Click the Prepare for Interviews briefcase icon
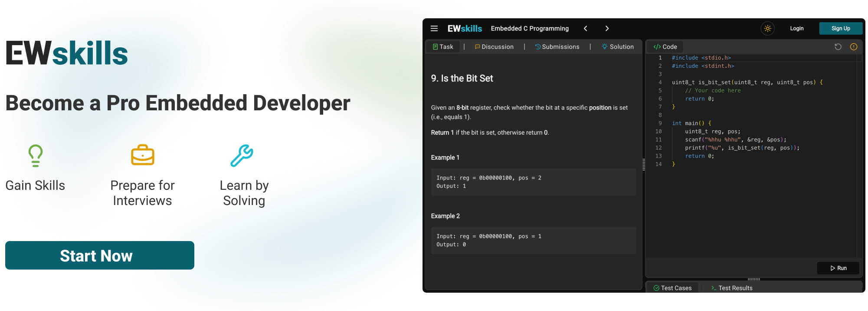The image size is (868, 311). [143, 155]
